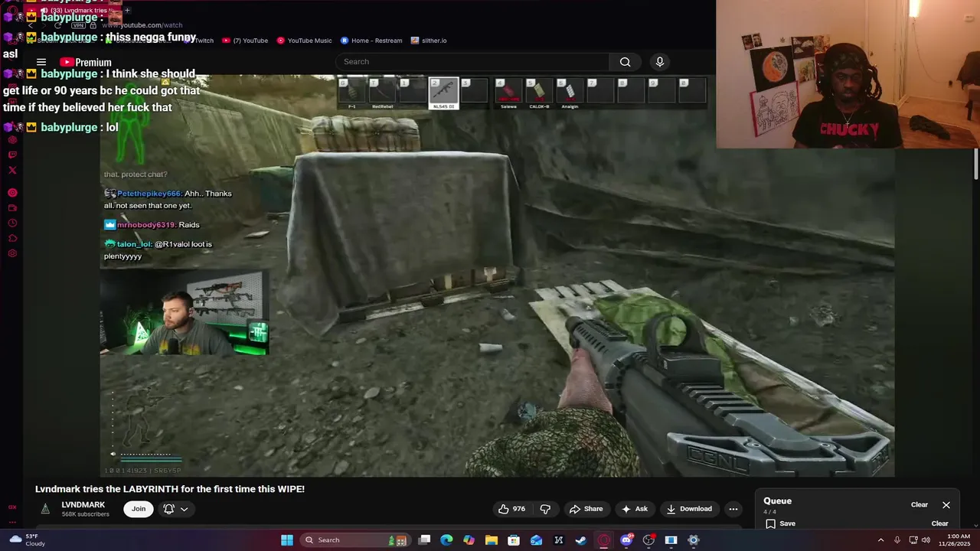
Task: Open Windows Start menu
Action: tap(287, 540)
